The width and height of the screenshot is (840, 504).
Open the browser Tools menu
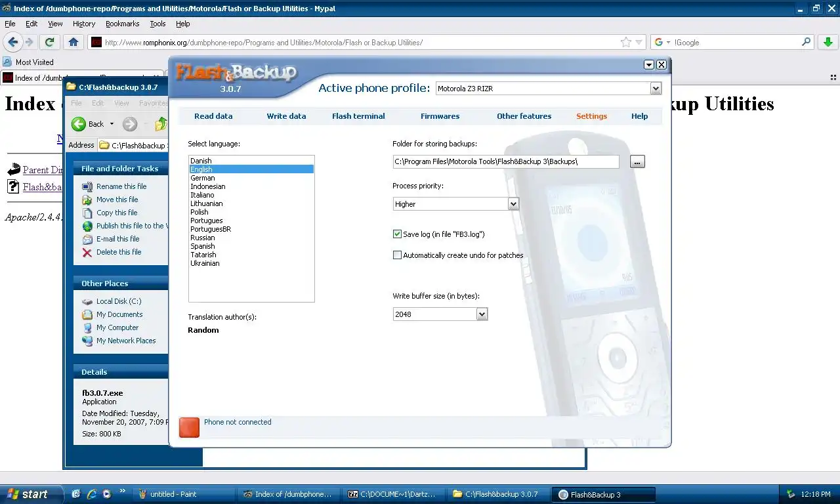click(157, 24)
